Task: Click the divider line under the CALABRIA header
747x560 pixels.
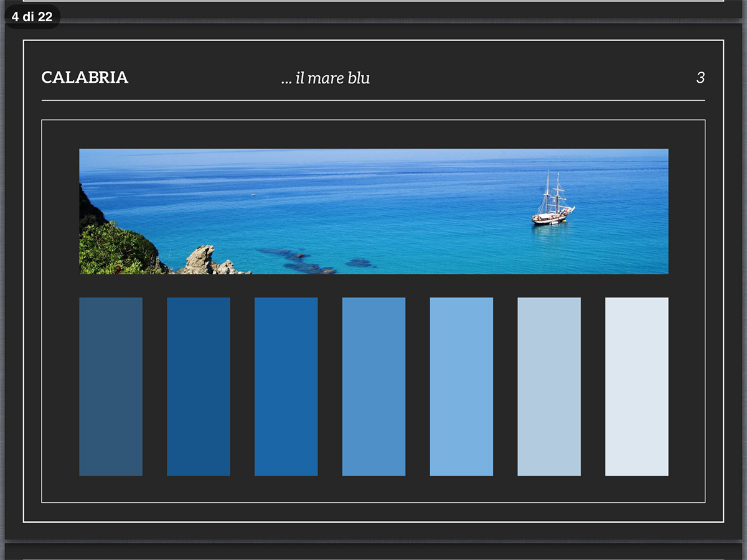Action: (x=374, y=100)
